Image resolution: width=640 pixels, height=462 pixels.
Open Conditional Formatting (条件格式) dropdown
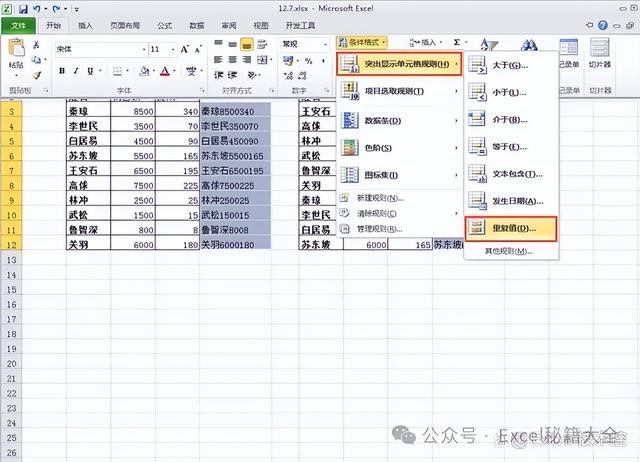(362, 42)
